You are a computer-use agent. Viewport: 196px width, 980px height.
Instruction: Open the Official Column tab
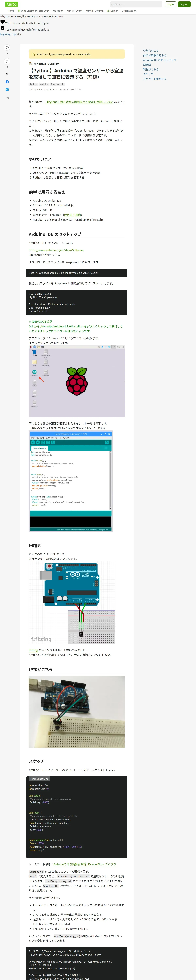point(95,11)
